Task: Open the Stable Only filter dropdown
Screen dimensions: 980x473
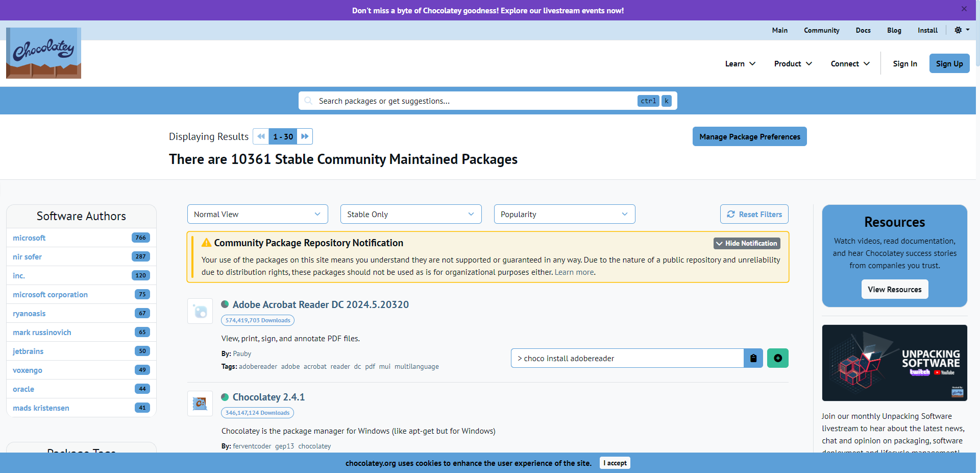Action: 410,214
